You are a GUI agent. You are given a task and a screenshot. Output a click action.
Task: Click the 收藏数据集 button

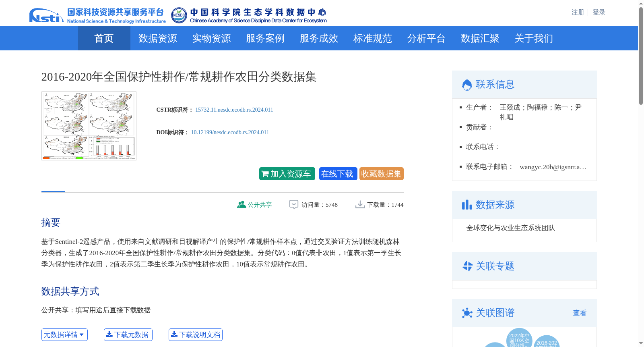click(x=381, y=174)
